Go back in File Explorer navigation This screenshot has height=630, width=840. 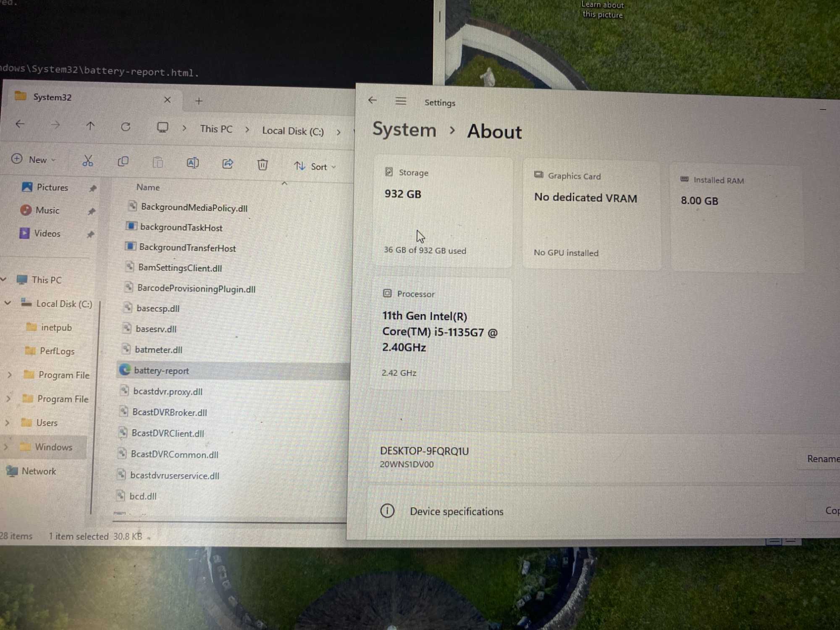point(20,124)
